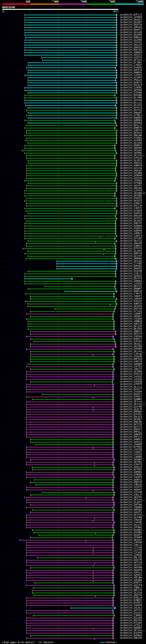Select the UniRef100_O81220 label
146x644 pixels.
click(x=131, y=45)
